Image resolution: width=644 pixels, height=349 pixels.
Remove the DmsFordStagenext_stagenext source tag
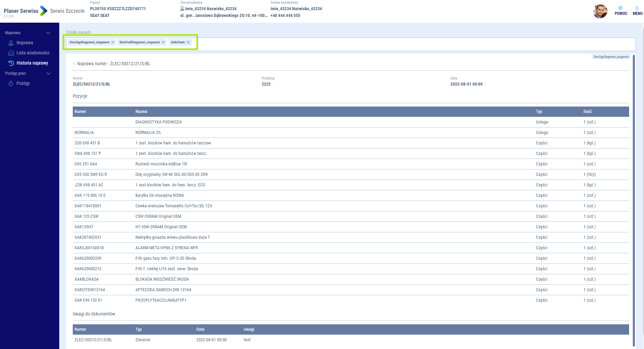click(163, 42)
